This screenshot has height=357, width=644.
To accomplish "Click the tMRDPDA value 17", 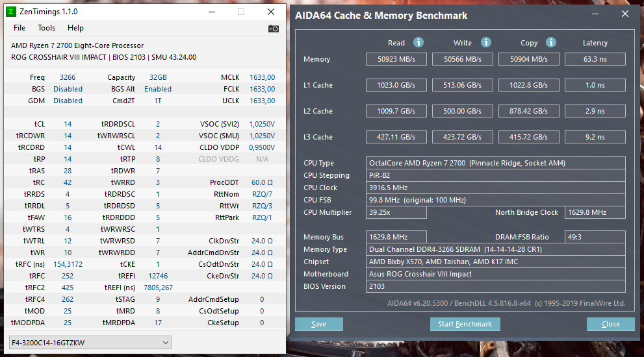I will click(x=158, y=323).
